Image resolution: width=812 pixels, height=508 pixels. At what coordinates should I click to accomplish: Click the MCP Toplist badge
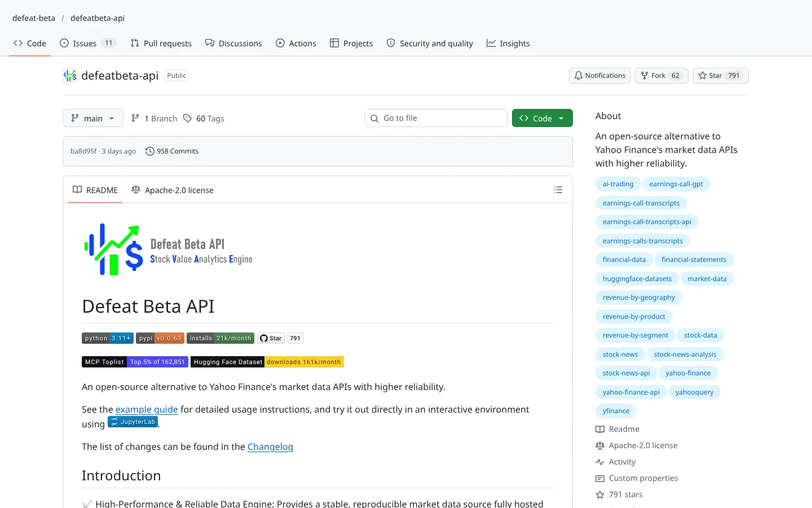(135, 362)
